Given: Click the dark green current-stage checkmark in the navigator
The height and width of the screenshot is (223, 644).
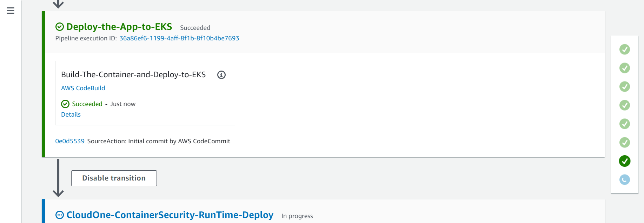Looking at the screenshot, I should [625, 161].
